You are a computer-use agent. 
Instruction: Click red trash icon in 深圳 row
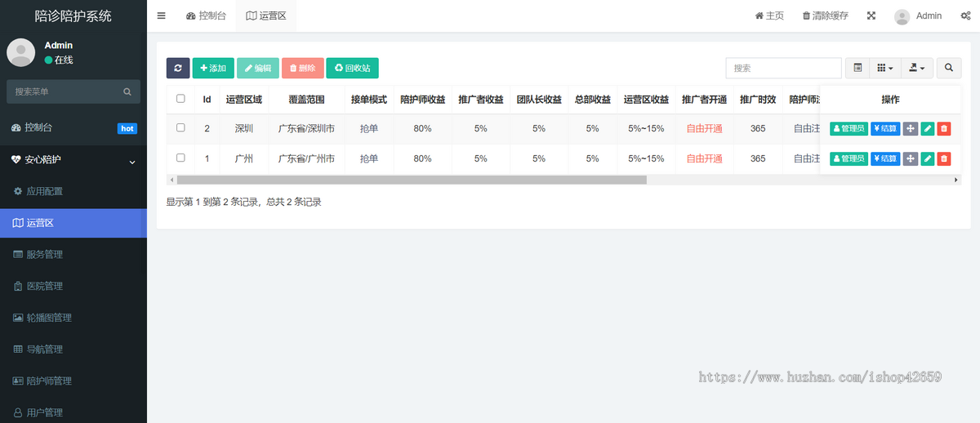click(943, 128)
